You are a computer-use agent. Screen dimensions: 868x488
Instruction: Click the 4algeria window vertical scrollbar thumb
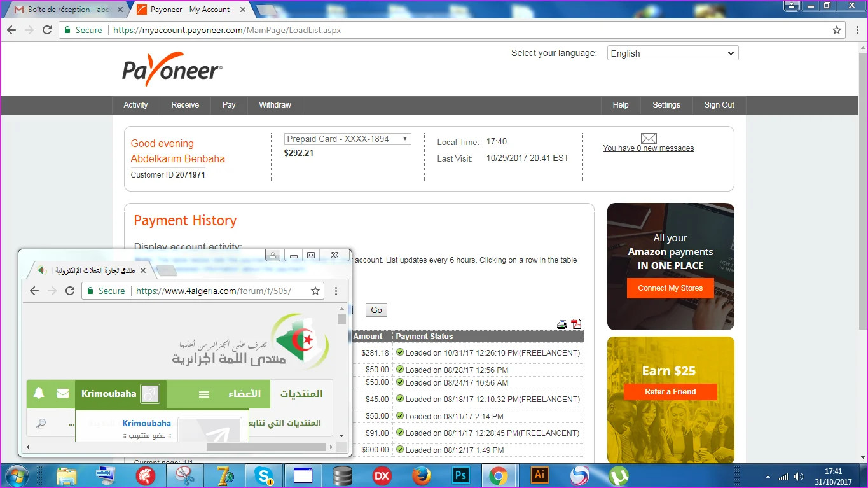coord(342,319)
